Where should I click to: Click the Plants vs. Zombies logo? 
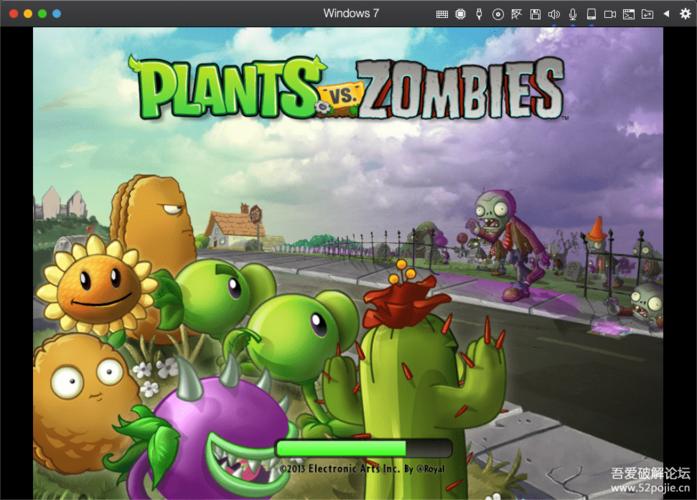[x=347, y=88]
